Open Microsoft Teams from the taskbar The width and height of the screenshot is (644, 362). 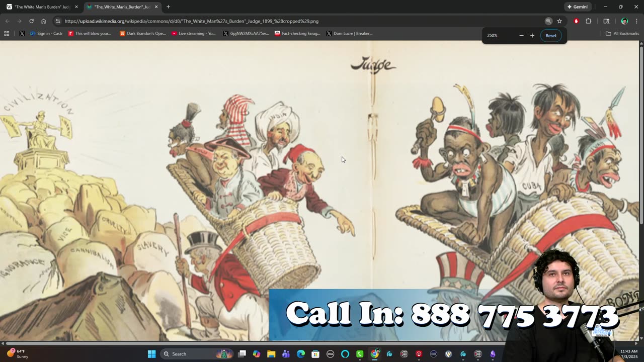click(x=286, y=354)
